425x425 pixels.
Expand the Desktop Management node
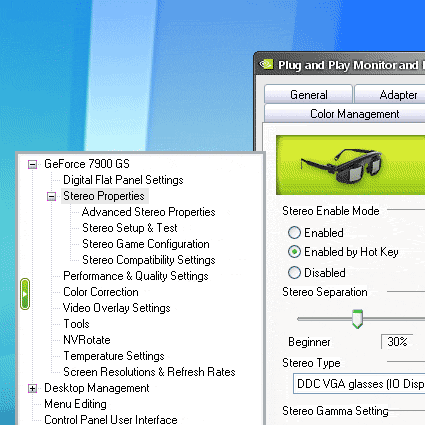(32, 388)
